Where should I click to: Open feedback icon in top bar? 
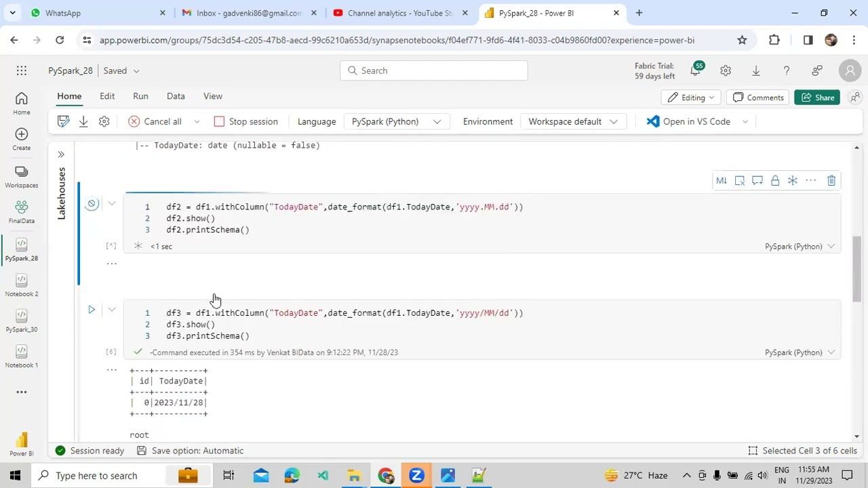click(x=817, y=70)
